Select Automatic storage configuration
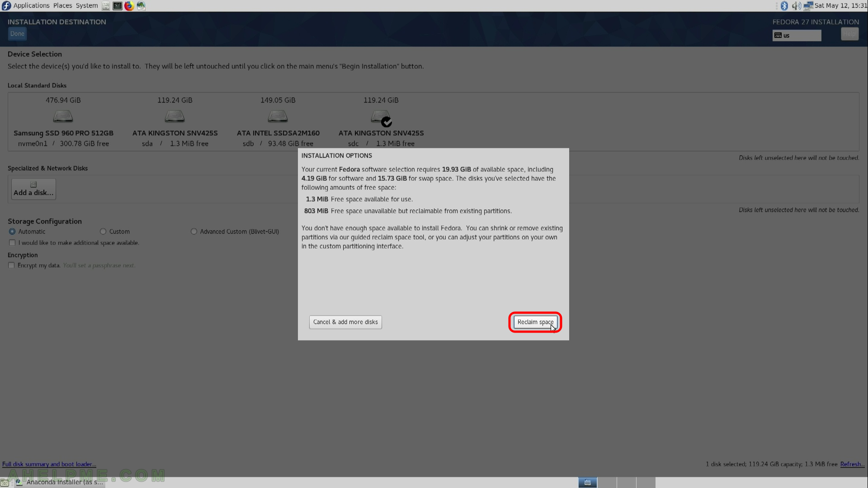 click(x=12, y=231)
